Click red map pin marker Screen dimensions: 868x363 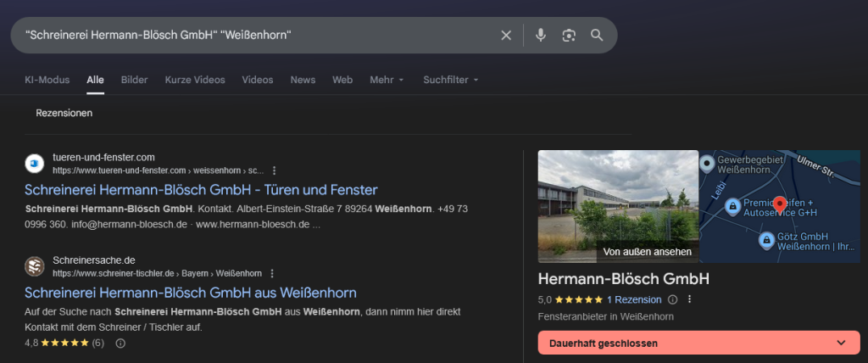[781, 205]
